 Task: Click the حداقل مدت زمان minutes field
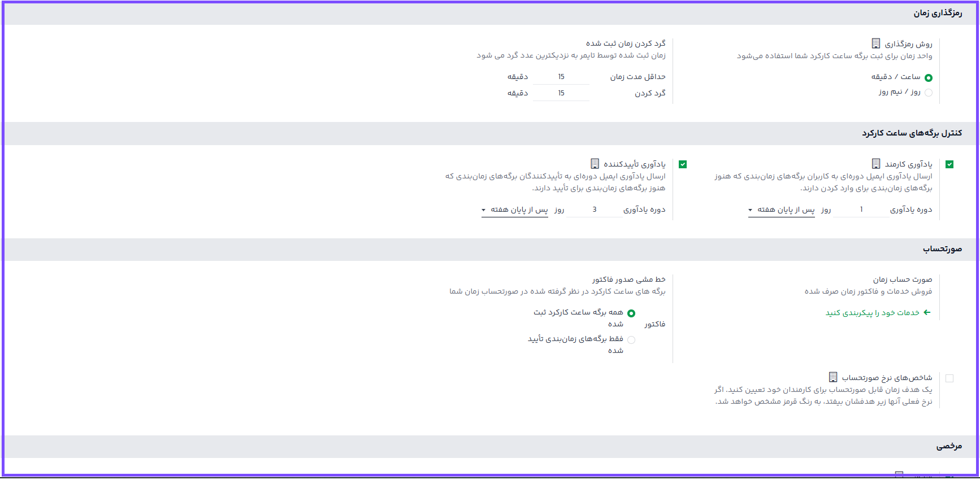(561, 77)
